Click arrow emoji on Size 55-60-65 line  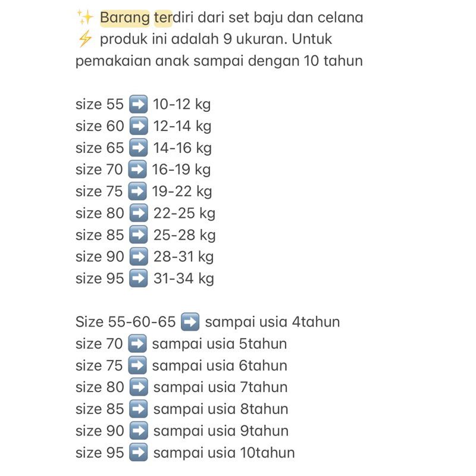point(190,322)
